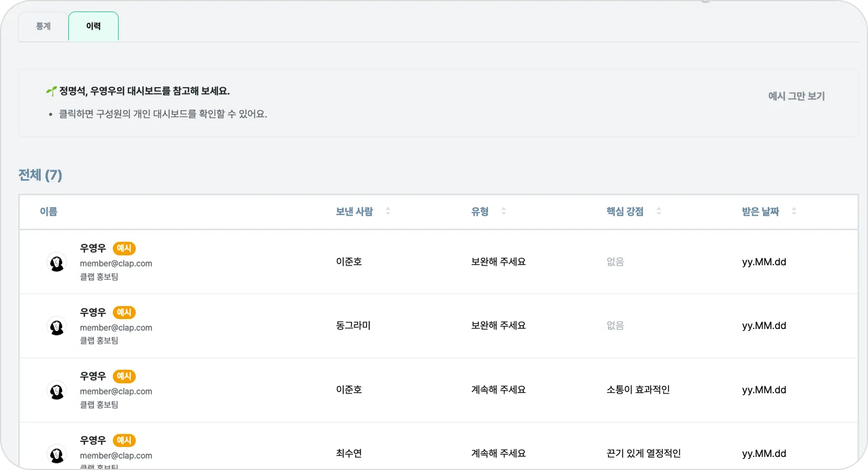The width and height of the screenshot is (868, 470).
Task: Click avatar in 최수연 sender row
Action: 56,454
